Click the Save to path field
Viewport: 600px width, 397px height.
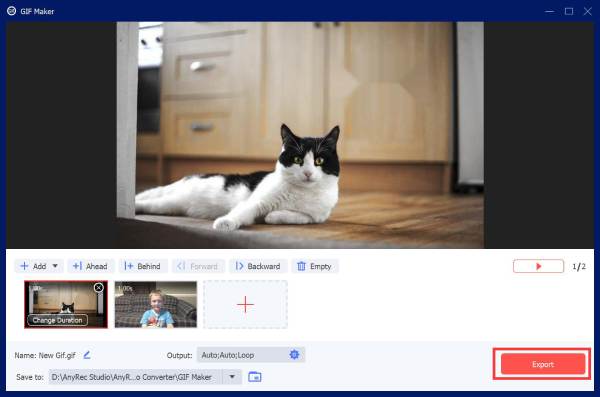[145, 377]
